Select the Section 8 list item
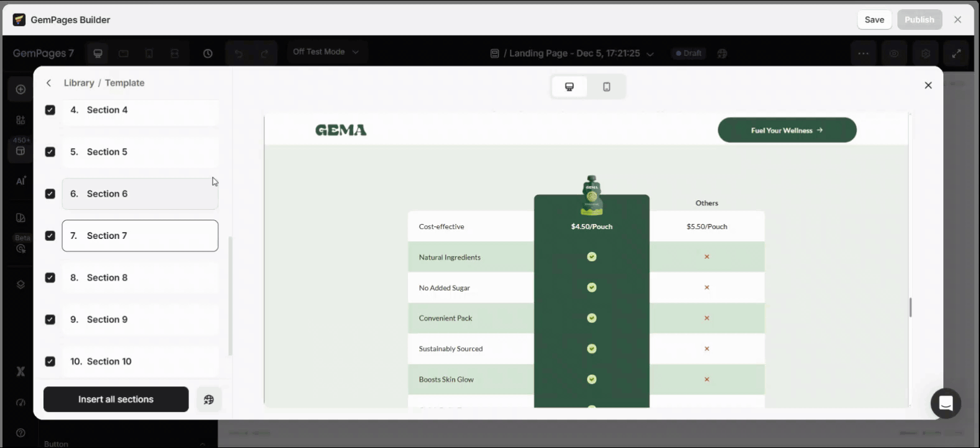This screenshot has width=980, height=448. 140,278
